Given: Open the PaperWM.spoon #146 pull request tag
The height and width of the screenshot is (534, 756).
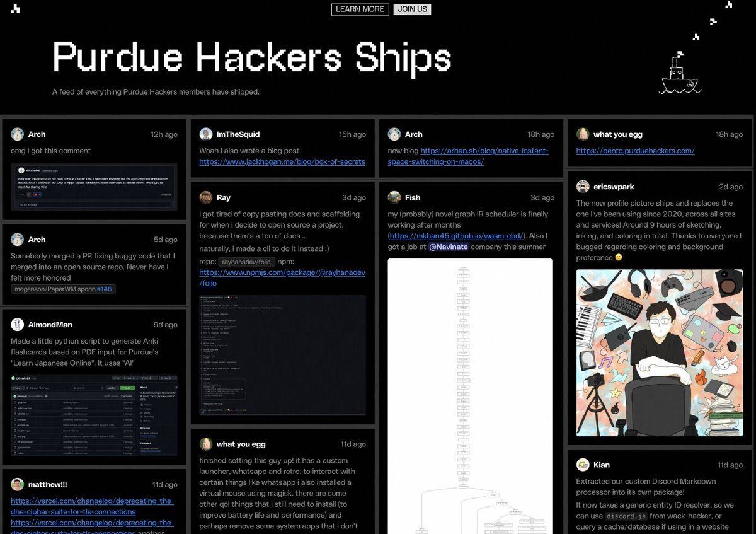Looking at the screenshot, I should coord(63,289).
